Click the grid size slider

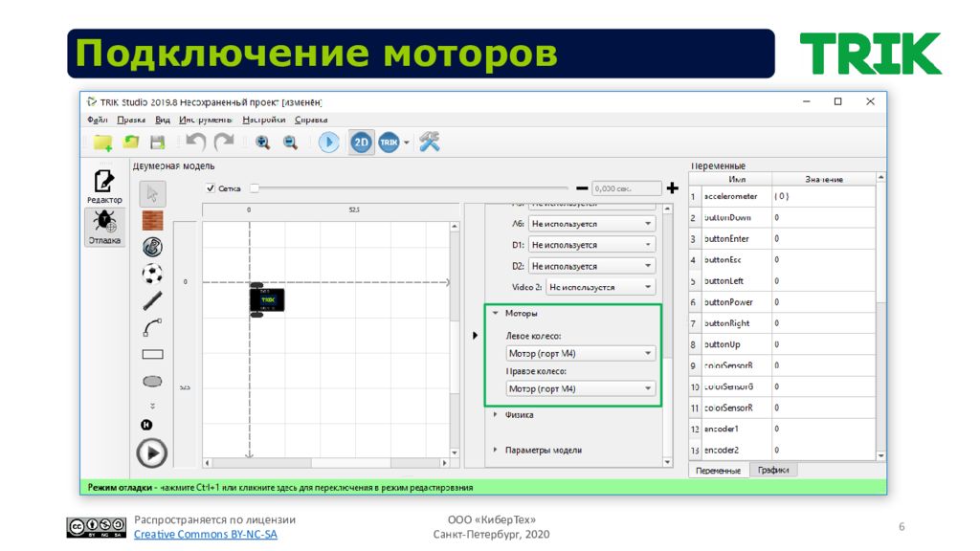[410, 188]
